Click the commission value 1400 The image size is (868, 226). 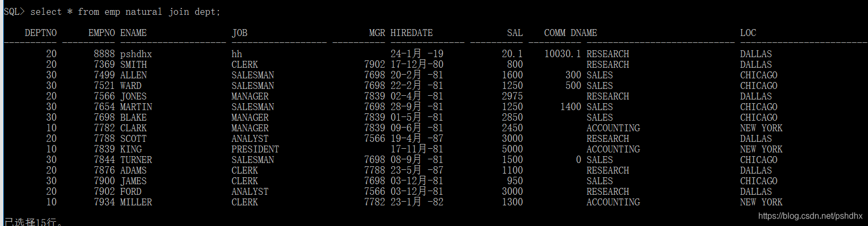pyautogui.click(x=571, y=107)
